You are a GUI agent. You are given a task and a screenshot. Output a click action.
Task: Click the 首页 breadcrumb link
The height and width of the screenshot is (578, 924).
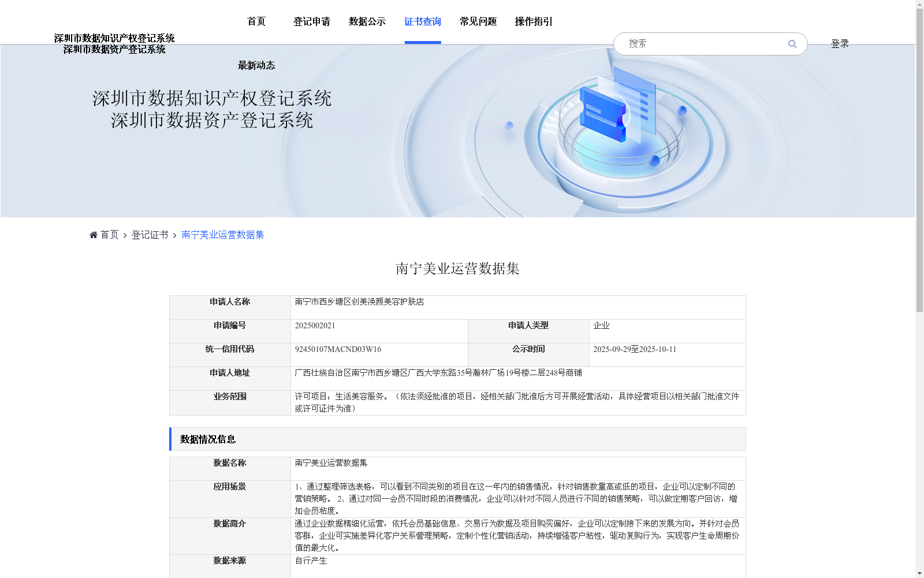109,235
